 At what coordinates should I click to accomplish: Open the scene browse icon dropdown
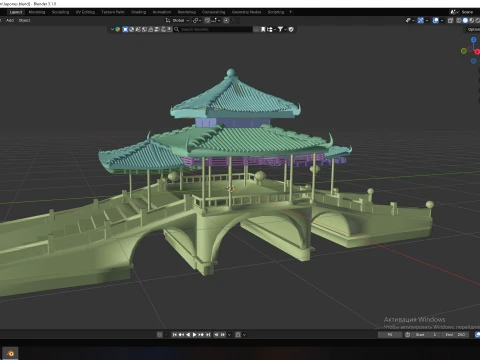coord(454,12)
